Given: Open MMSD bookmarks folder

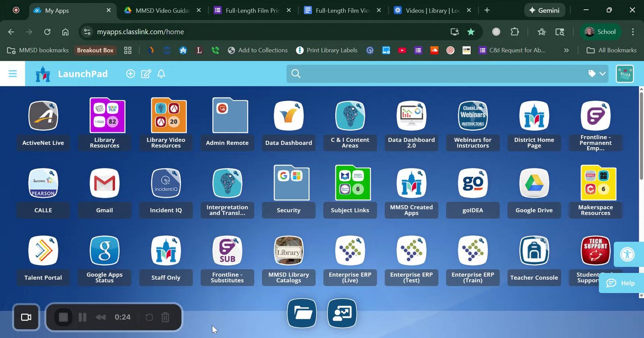Looking at the screenshot, I should 38,50.
